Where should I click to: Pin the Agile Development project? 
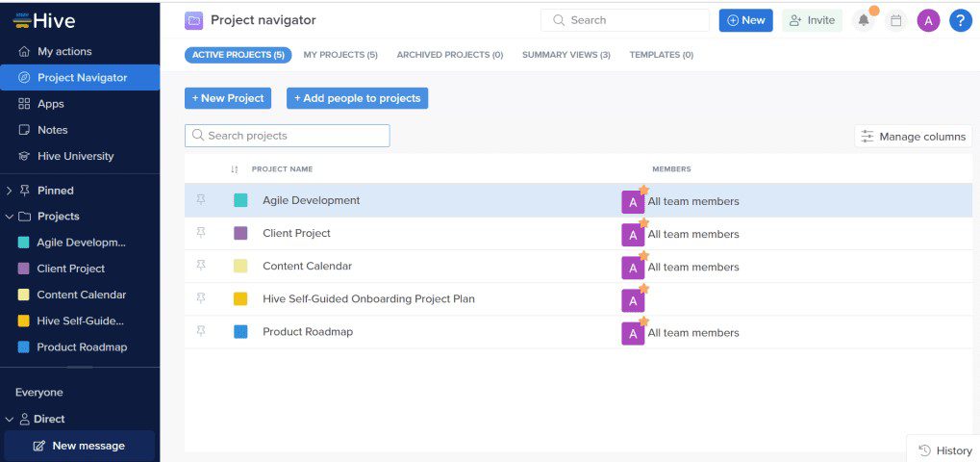[x=201, y=199]
